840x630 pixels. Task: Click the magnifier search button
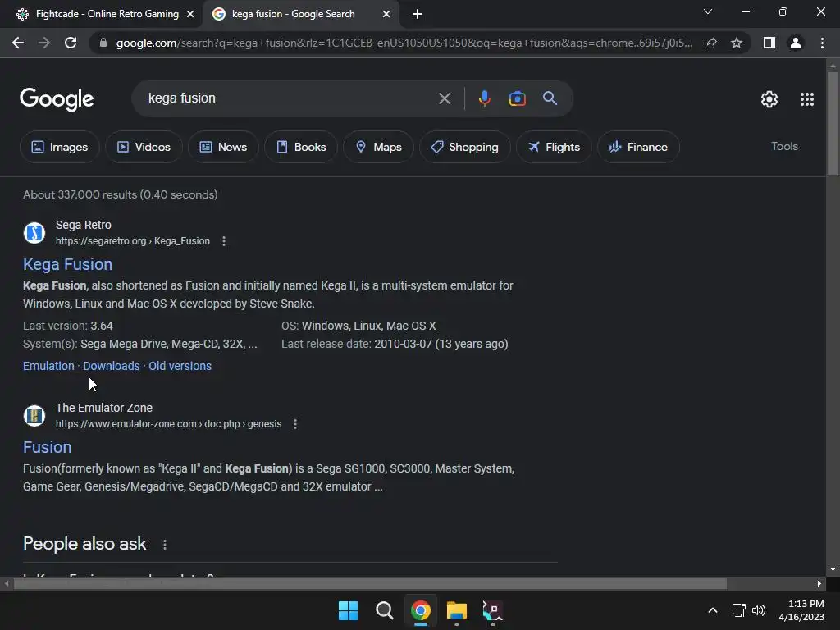(550, 98)
